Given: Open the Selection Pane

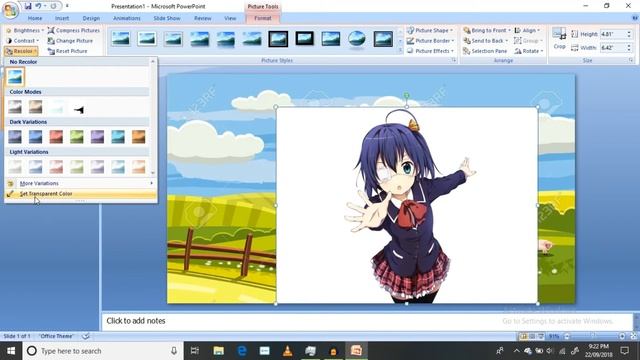Looking at the screenshot, I should (485, 51).
